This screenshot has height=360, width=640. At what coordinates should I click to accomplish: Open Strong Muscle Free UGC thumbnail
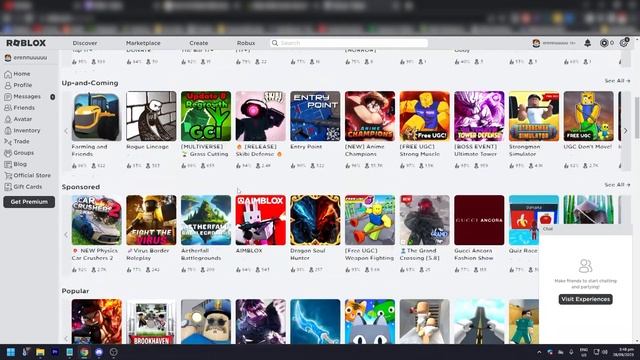pyautogui.click(x=424, y=116)
